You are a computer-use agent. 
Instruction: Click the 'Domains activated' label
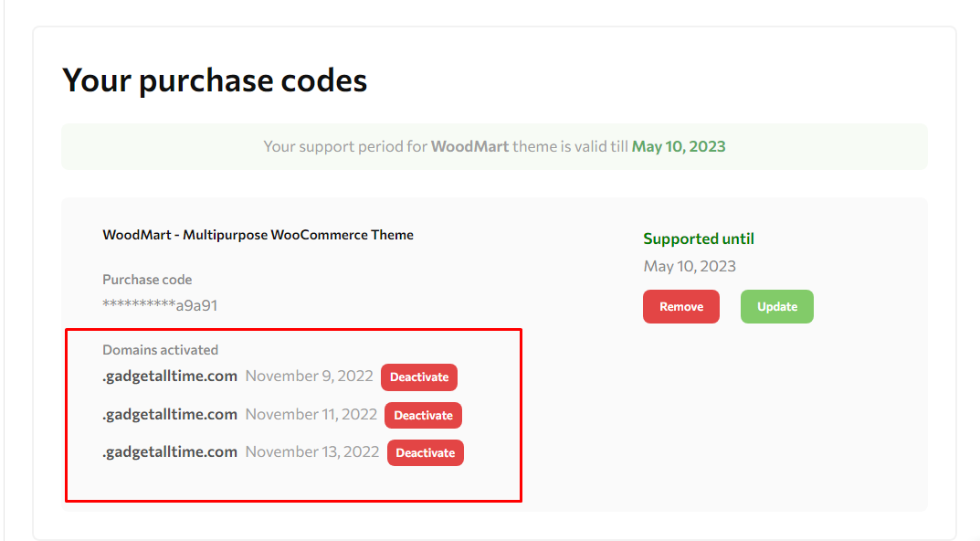coord(160,350)
